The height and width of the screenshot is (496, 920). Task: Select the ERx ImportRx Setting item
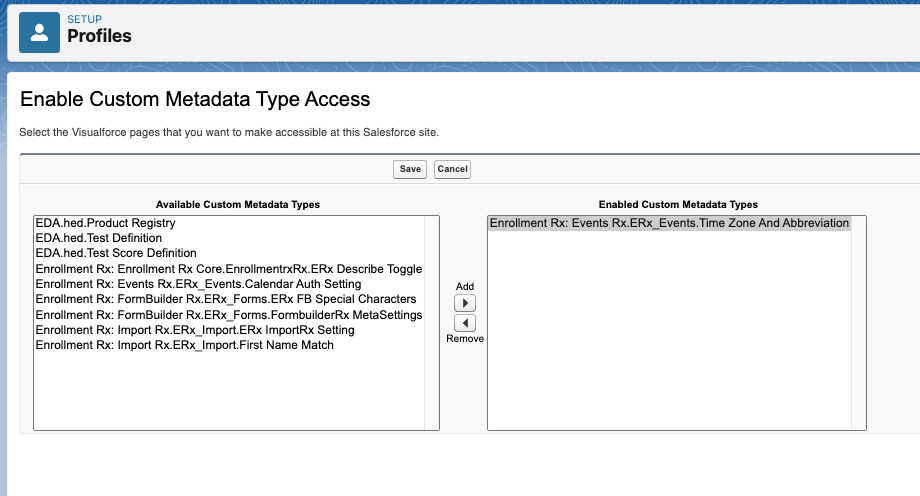(x=194, y=330)
